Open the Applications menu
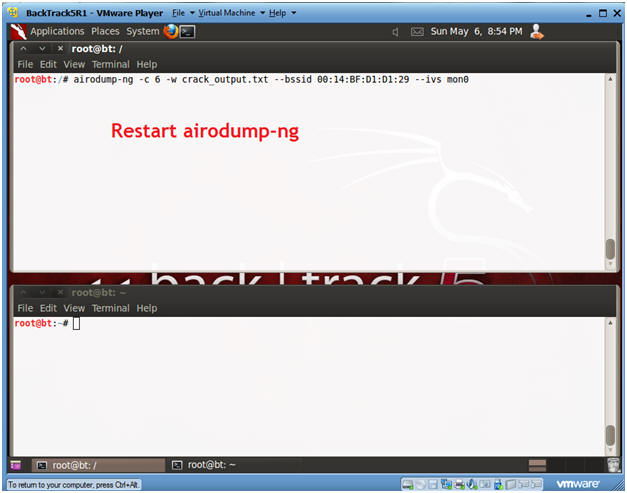The height and width of the screenshot is (493, 627). tap(57, 31)
